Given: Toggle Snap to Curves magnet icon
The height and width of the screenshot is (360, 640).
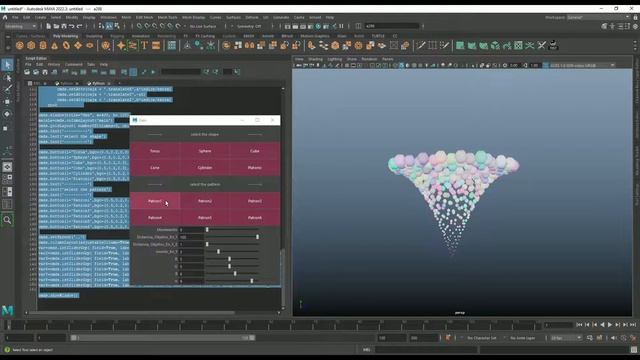Looking at the screenshot, I should 147,26.
